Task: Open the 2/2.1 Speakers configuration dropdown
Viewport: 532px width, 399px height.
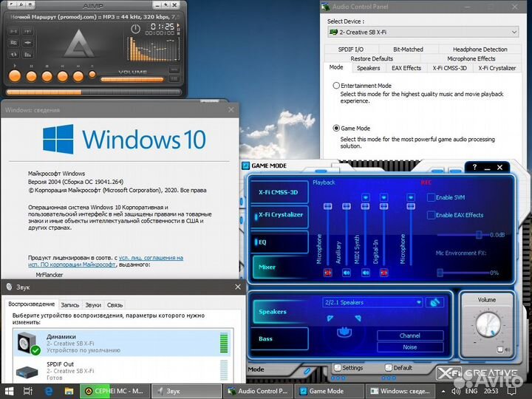Action: [372, 302]
